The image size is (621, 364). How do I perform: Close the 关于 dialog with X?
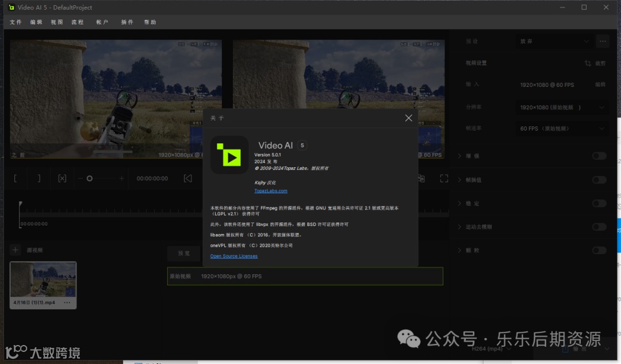[408, 118]
